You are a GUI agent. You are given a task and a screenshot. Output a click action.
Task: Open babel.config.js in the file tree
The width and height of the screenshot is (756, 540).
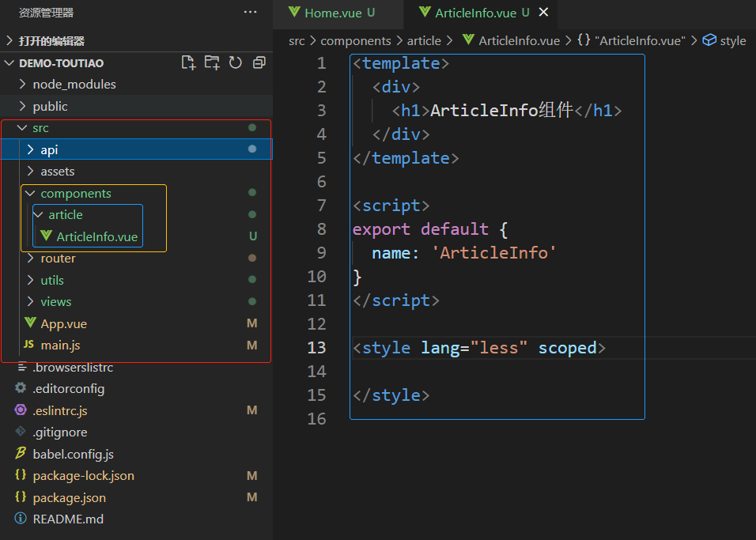[73, 454]
